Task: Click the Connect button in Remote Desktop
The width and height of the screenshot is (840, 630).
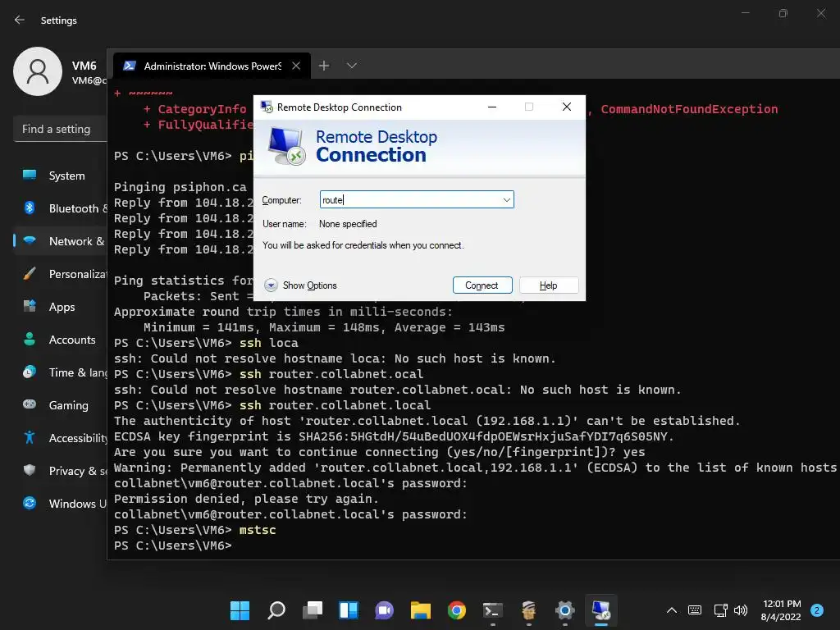Action: (482, 285)
